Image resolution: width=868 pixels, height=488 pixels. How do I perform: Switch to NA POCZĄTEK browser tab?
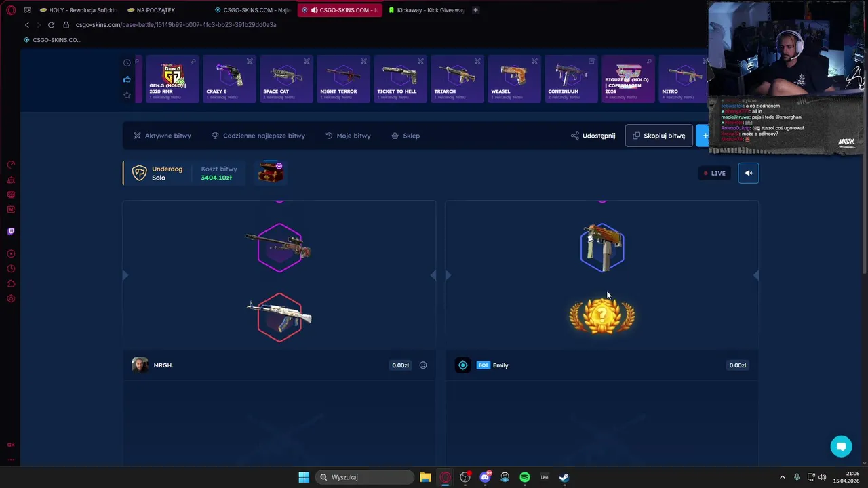point(166,10)
